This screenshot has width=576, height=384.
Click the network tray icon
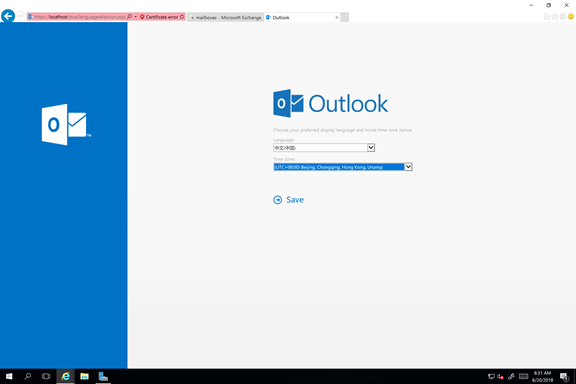pyautogui.click(x=491, y=376)
